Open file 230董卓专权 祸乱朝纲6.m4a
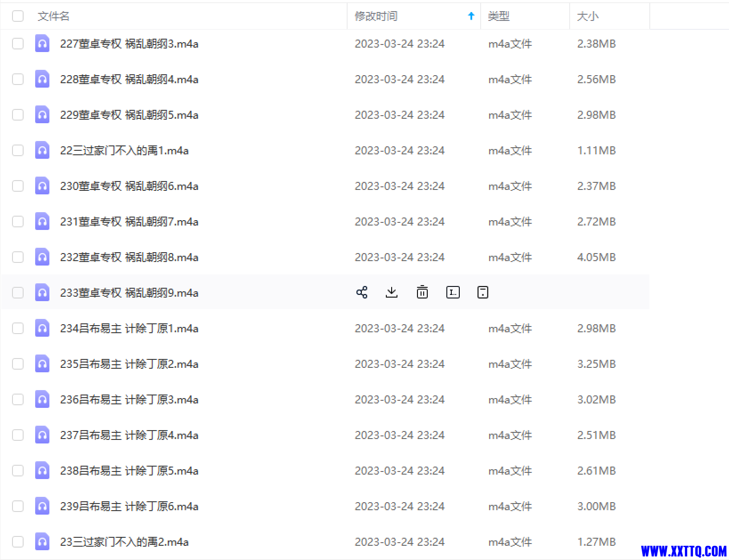Image resolution: width=729 pixels, height=560 pixels. tap(129, 186)
